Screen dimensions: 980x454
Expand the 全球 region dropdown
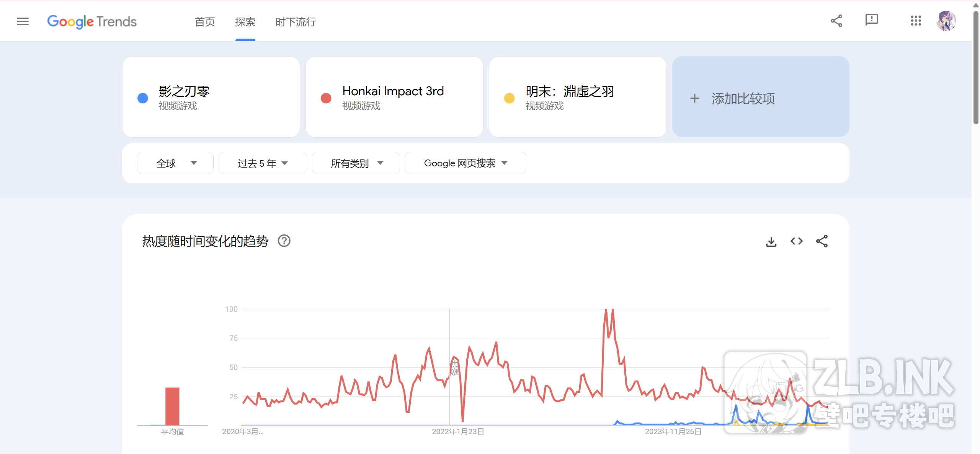tap(175, 163)
